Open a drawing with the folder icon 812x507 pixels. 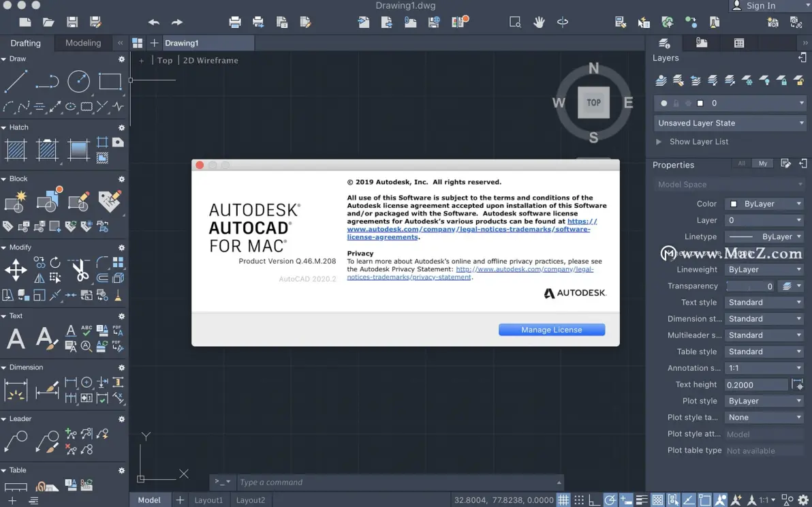click(48, 22)
